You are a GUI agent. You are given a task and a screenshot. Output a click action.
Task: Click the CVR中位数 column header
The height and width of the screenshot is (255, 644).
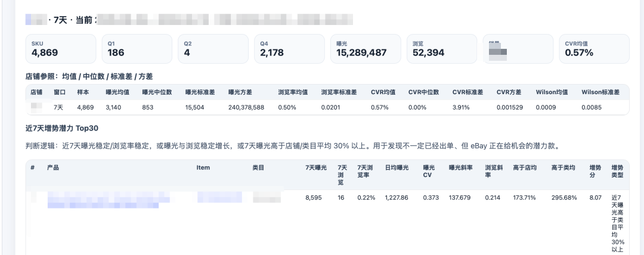pos(423,92)
